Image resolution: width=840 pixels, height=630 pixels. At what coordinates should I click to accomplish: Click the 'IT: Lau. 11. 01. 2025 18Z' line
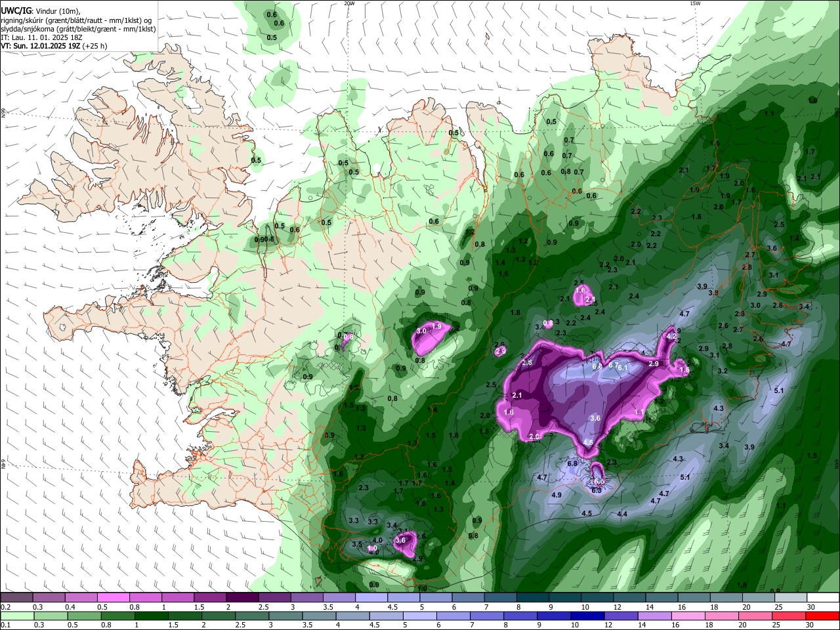point(41,37)
